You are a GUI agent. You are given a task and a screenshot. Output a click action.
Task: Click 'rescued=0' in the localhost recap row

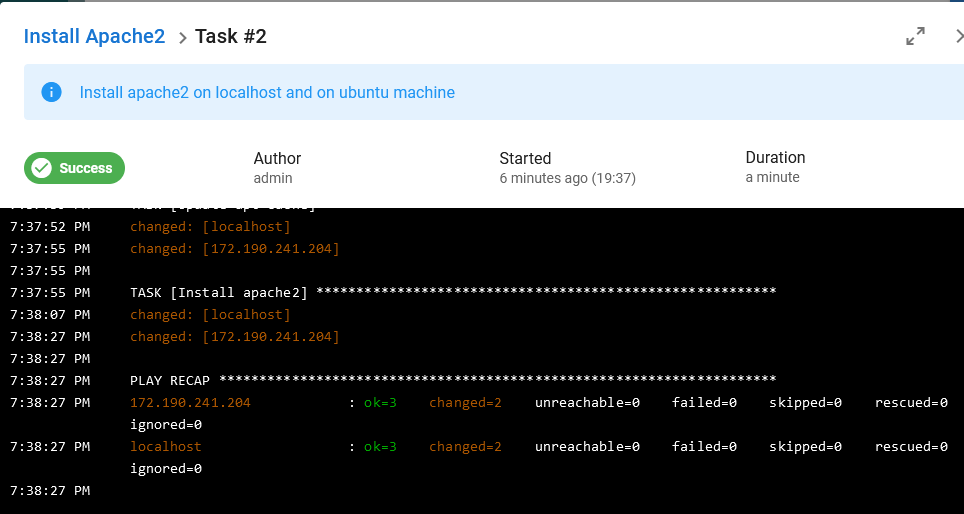coord(911,446)
